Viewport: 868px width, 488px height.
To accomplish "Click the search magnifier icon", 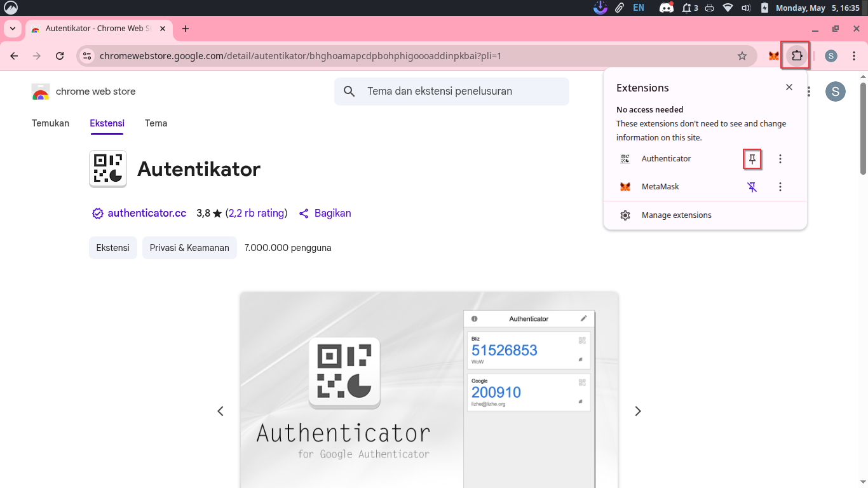I will [349, 91].
